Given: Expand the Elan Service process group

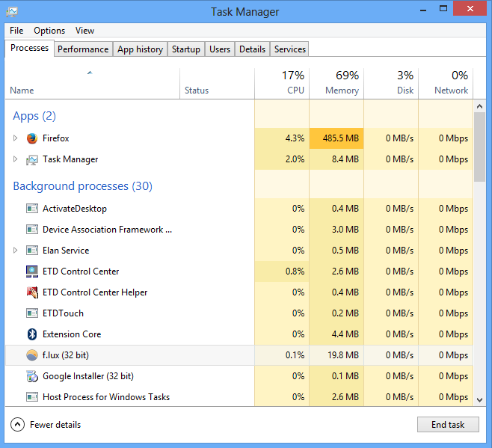Looking at the screenshot, I should point(15,251).
